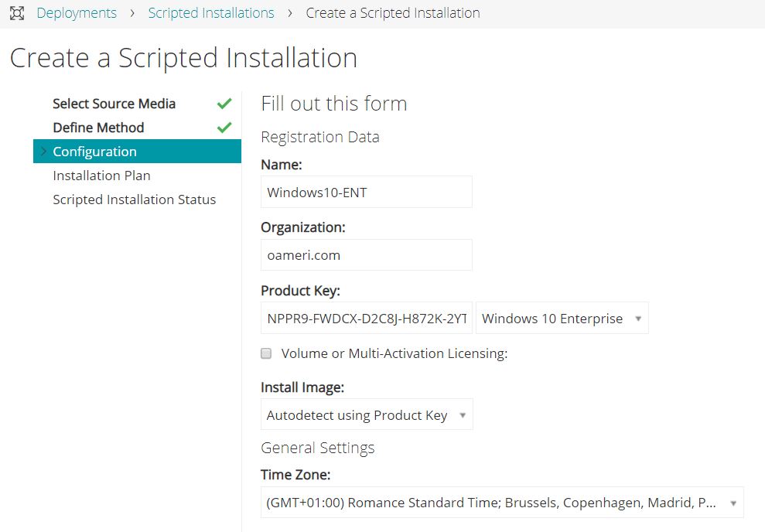Open the Scripted Installation Status step

pyautogui.click(x=134, y=199)
